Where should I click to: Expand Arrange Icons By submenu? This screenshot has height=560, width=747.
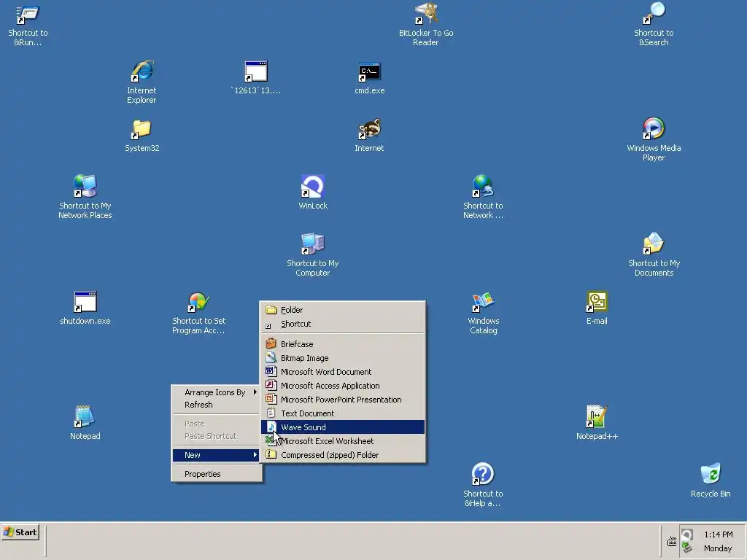(x=216, y=392)
